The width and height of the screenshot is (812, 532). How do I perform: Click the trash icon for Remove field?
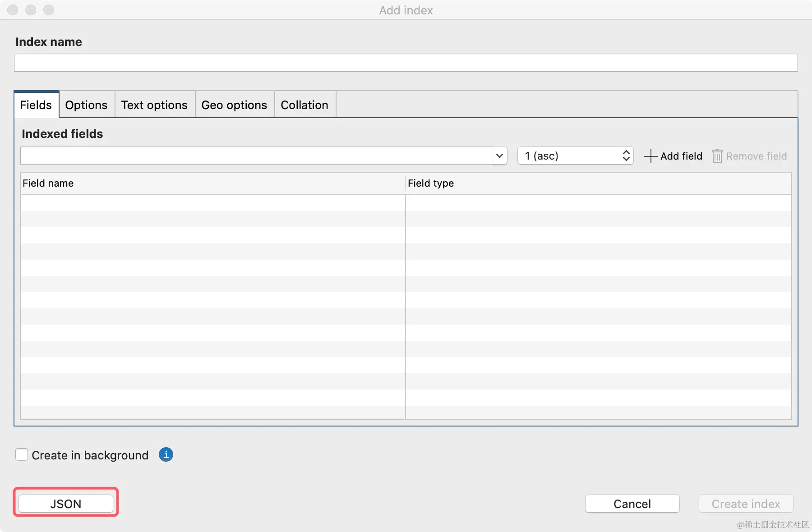pos(717,156)
